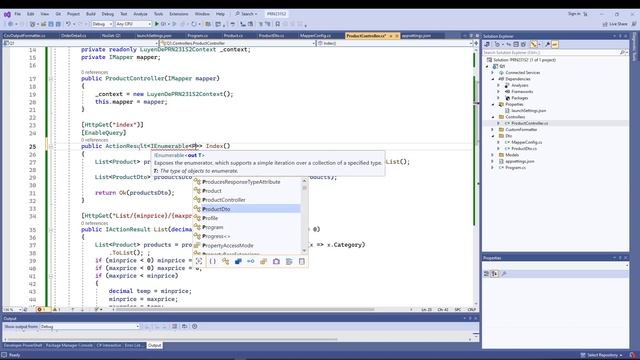Click Collapse All icon in Solution Explorer
Screen dimensions: 640x360
[x=516, y=44]
